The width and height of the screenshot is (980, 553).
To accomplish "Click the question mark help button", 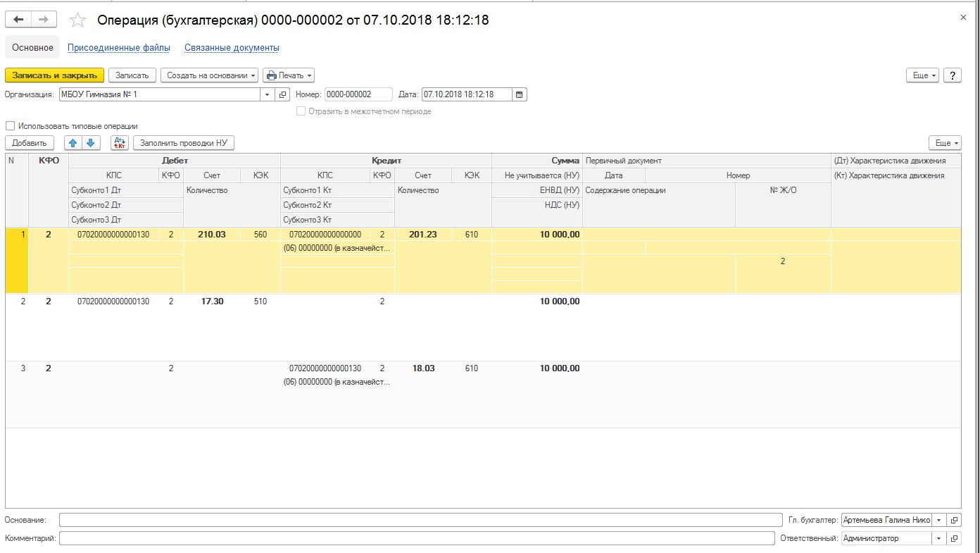I will tap(952, 75).
